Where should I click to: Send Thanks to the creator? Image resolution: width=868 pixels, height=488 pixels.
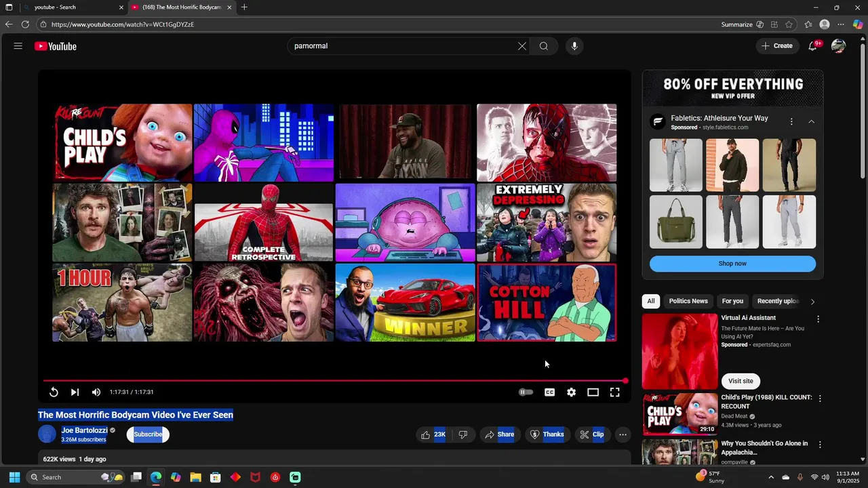547,434
